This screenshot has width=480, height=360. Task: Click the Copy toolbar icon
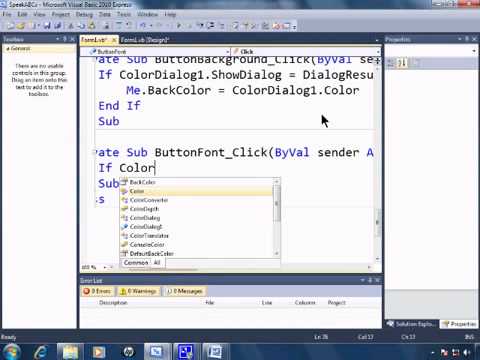(81, 26)
